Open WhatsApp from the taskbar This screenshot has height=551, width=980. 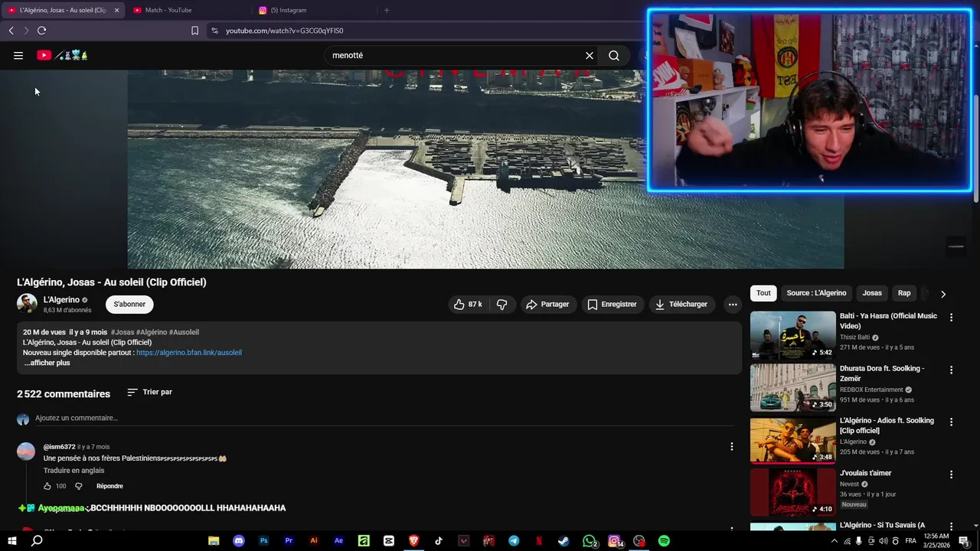[x=590, y=540]
